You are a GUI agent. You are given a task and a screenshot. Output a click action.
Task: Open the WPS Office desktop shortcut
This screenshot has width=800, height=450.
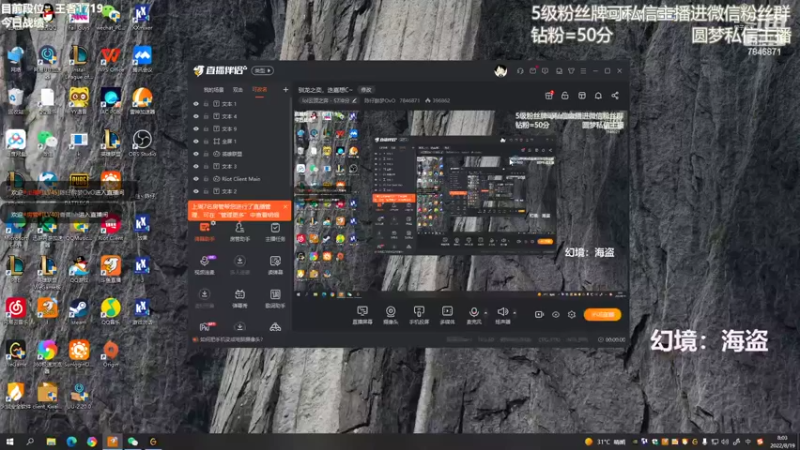click(x=111, y=58)
